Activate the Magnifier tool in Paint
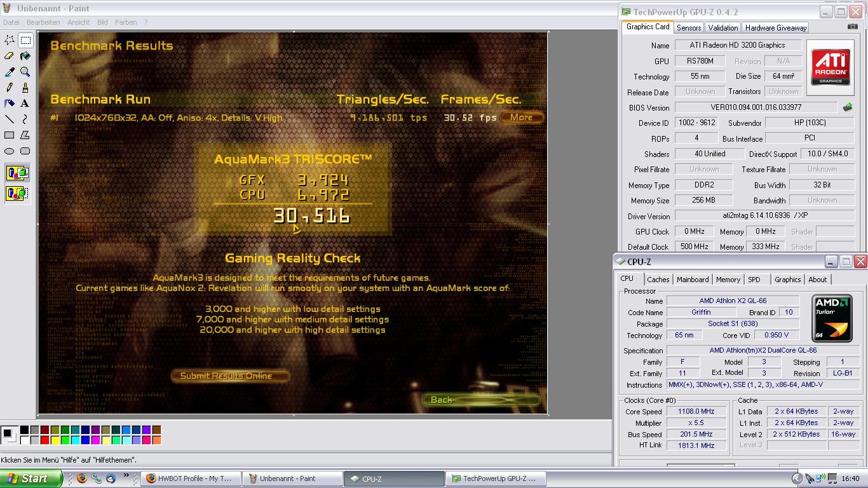 tap(25, 72)
